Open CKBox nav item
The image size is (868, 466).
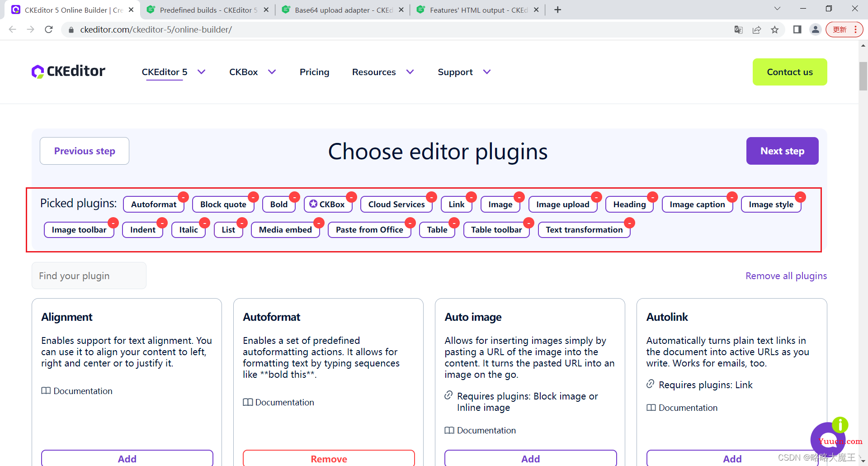243,72
